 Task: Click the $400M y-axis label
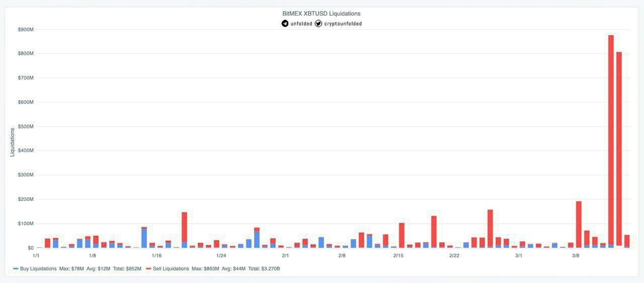point(26,151)
